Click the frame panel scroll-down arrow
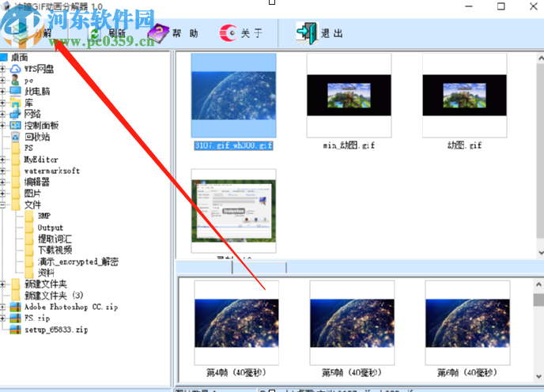The height and width of the screenshot is (392, 544). coord(538,376)
